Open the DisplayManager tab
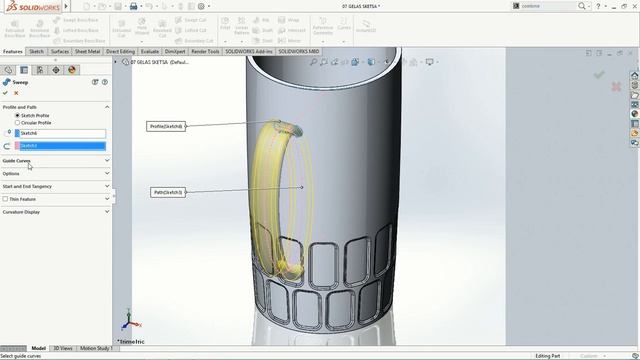640x360 pixels. [x=72, y=70]
